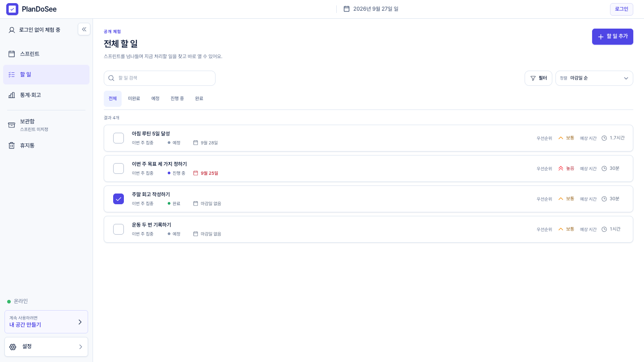Click the gear icon next to 설정

[13, 347]
